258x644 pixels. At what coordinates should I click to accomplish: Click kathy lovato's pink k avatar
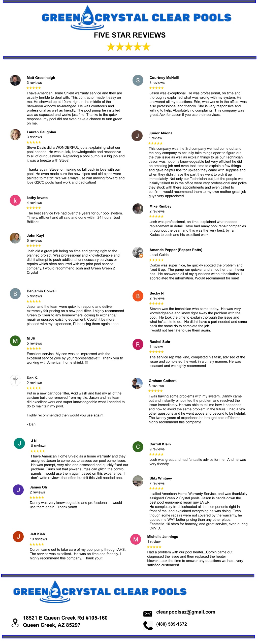point(15,200)
